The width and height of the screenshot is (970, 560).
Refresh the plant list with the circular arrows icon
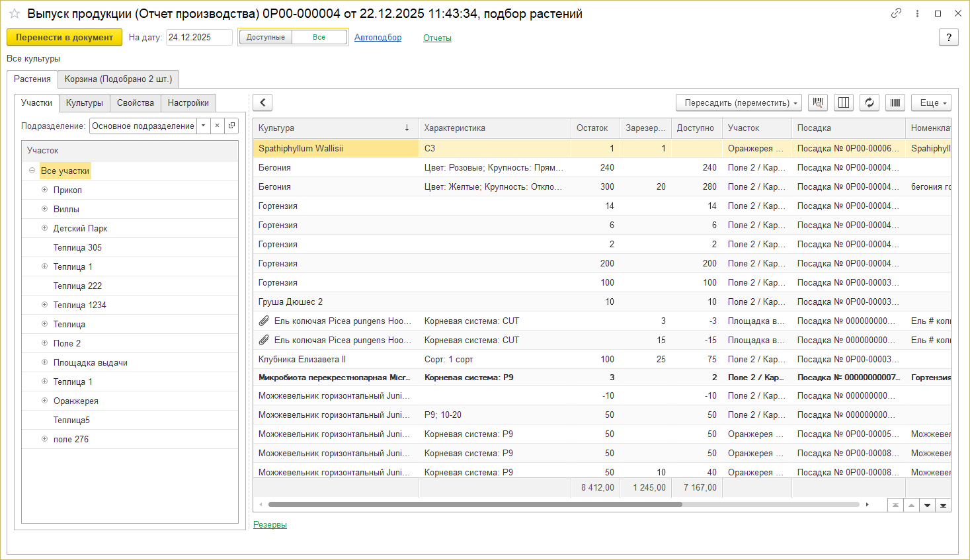[x=869, y=102]
